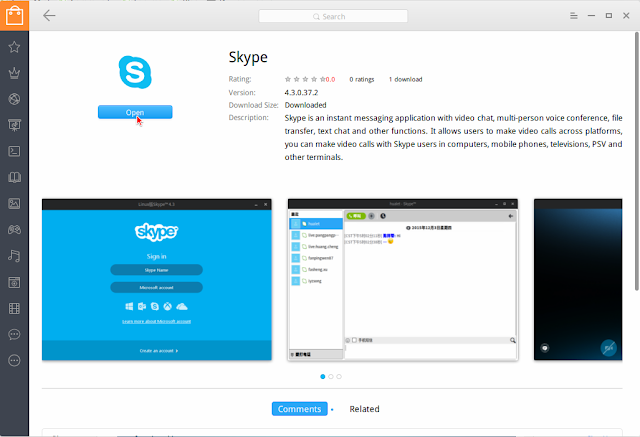
Task: Select the office presentation category icon
Action: 14,125
